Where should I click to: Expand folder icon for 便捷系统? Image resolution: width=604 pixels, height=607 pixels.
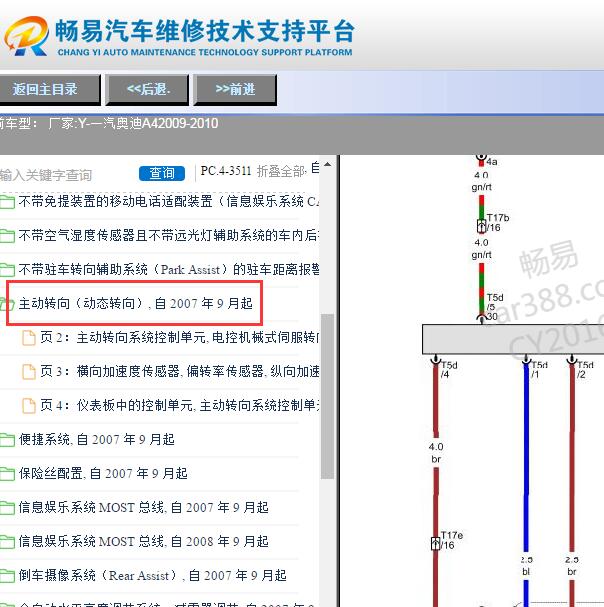[x=7, y=440]
